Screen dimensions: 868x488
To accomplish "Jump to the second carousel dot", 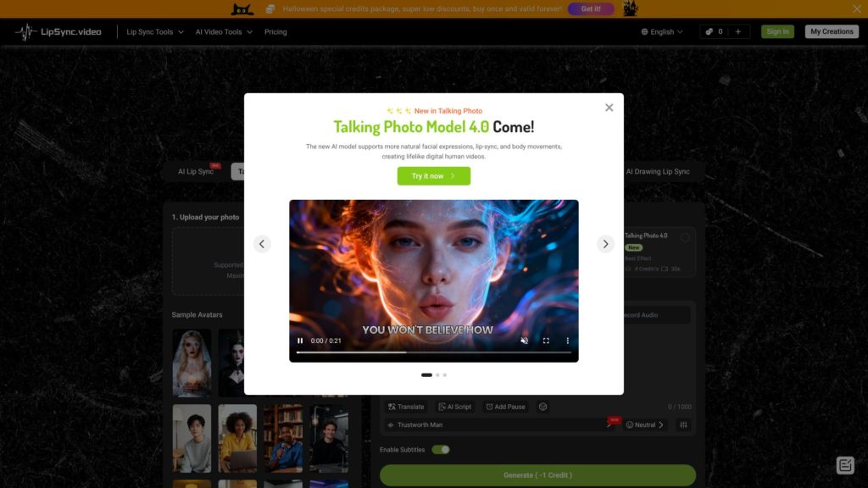I will (437, 374).
